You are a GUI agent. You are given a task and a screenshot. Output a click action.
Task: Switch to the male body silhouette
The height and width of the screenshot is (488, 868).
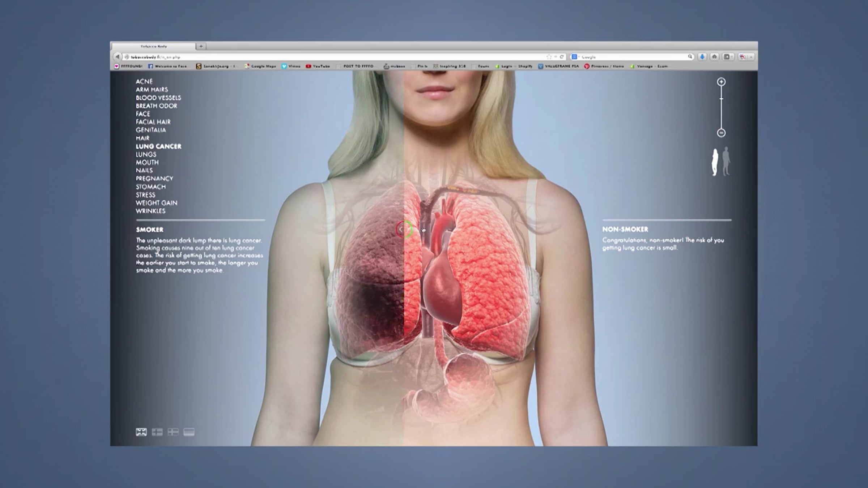726,161
